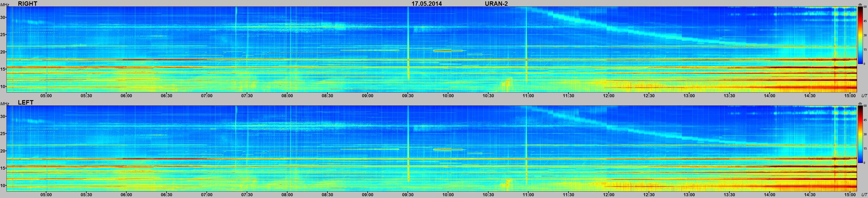Click the 15 MHz tick on LEFT panel
The width and height of the screenshot is (868, 198).
point(3,168)
